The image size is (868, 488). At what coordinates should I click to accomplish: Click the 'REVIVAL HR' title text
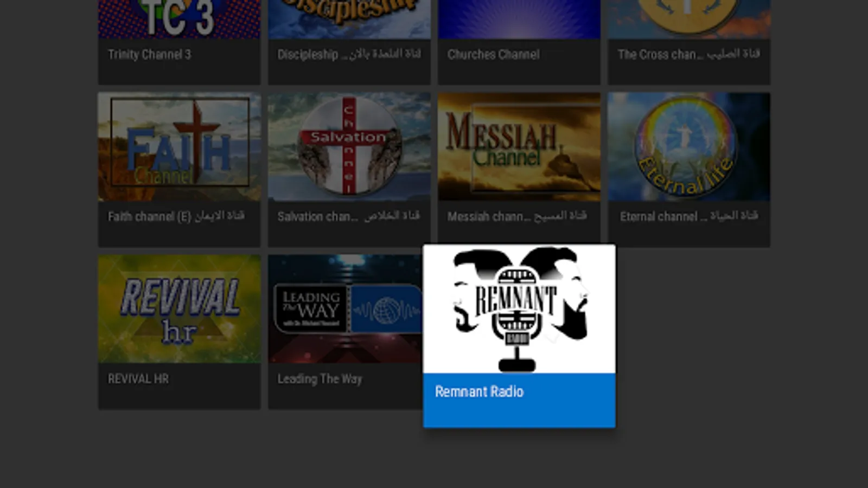[x=138, y=378]
